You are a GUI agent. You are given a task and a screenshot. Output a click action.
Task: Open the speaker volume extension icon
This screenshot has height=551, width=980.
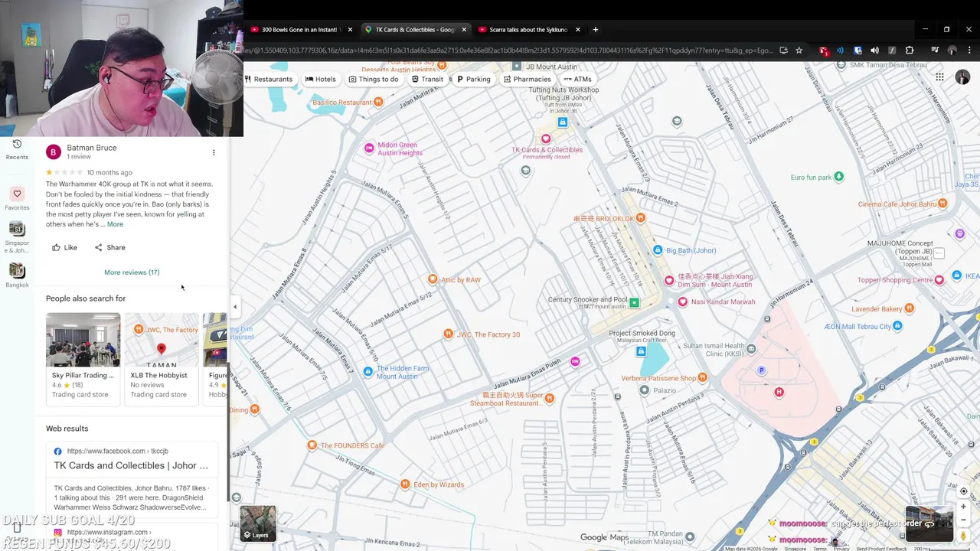(x=874, y=51)
